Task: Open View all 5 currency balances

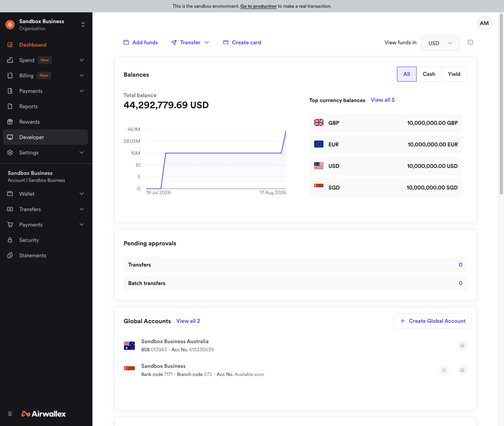Action: click(x=383, y=100)
